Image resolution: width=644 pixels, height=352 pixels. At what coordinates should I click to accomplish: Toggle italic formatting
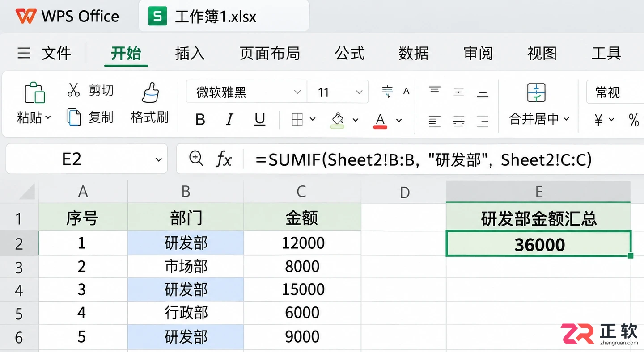[x=229, y=120]
